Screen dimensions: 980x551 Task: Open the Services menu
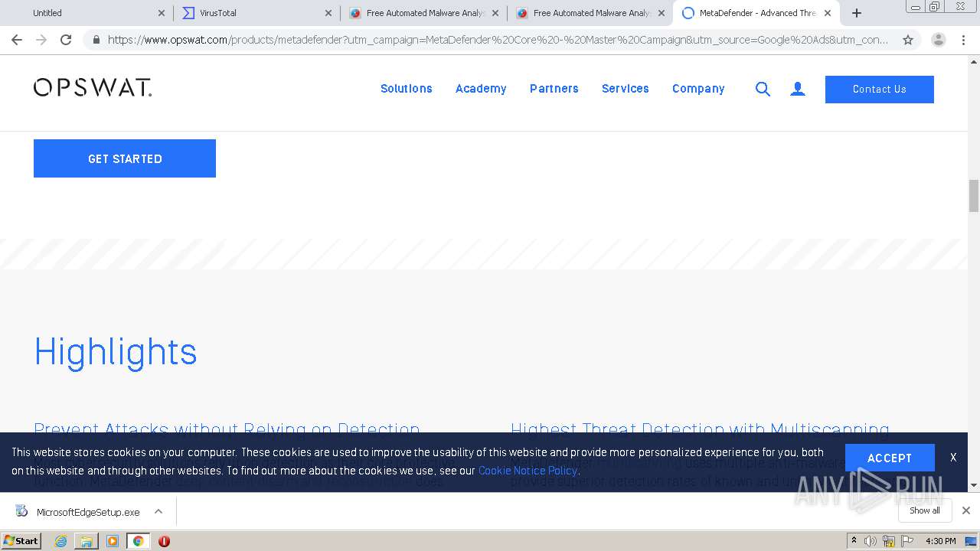point(626,89)
